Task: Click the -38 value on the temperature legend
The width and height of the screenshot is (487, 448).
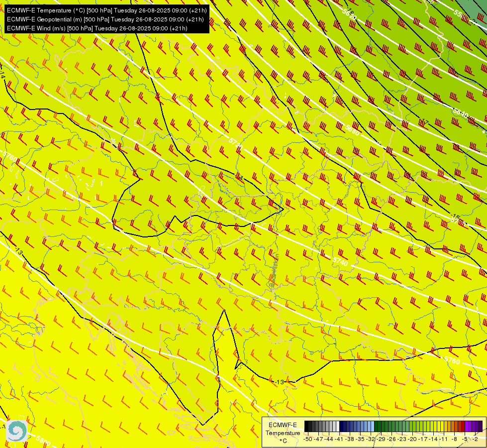Action: pyautogui.click(x=349, y=440)
